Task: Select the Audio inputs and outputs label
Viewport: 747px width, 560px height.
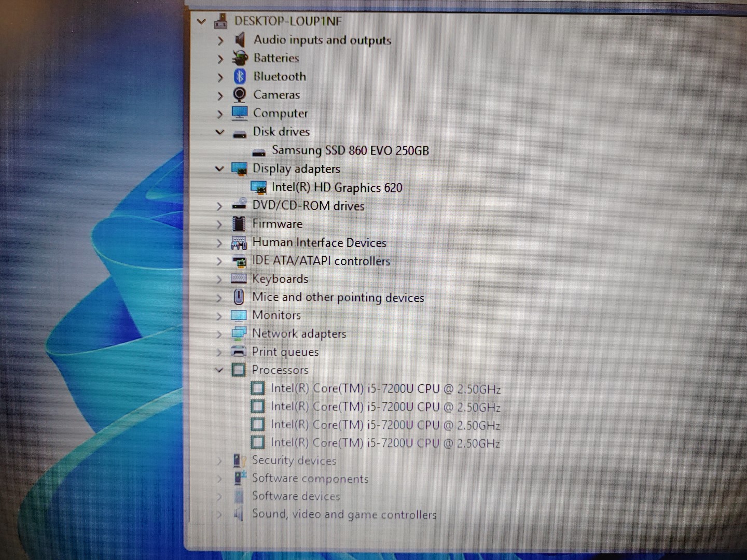Action: (323, 40)
